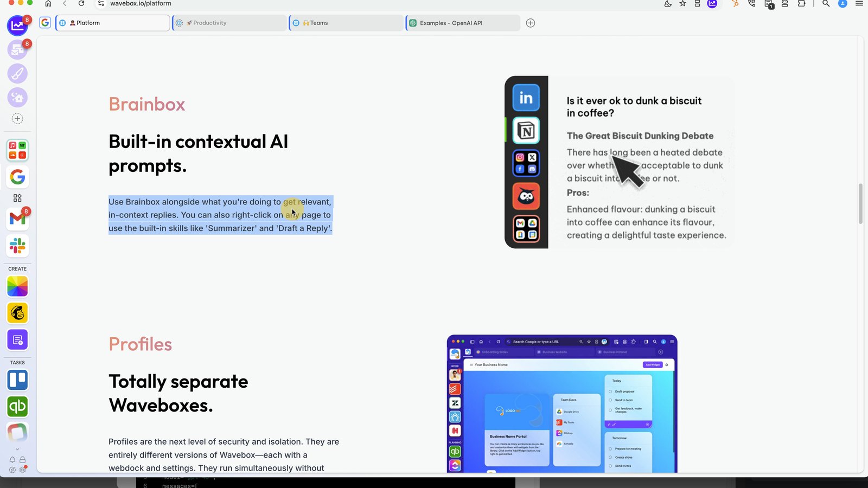Viewport: 868px width, 488px height.
Task: Switch to the home night space
Action: (17, 98)
